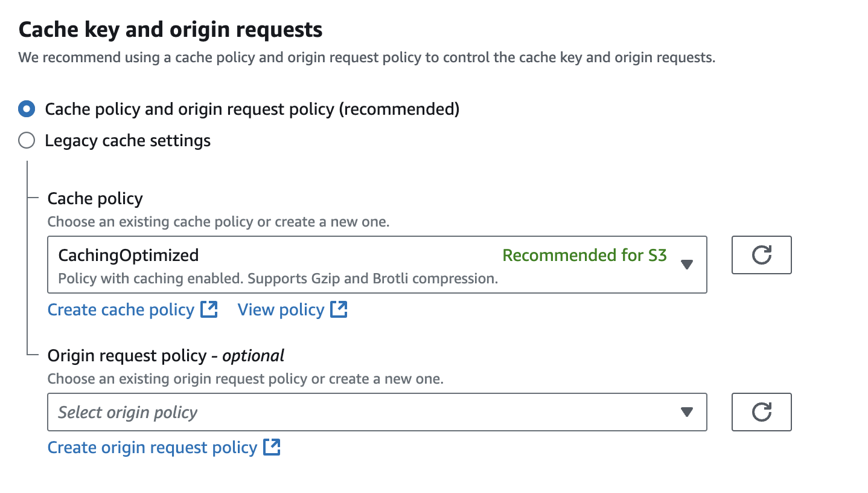Click the Cache key and origin requests heading
Image resolution: width=868 pixels, height=493 pixels.
(x=171, y=30)
